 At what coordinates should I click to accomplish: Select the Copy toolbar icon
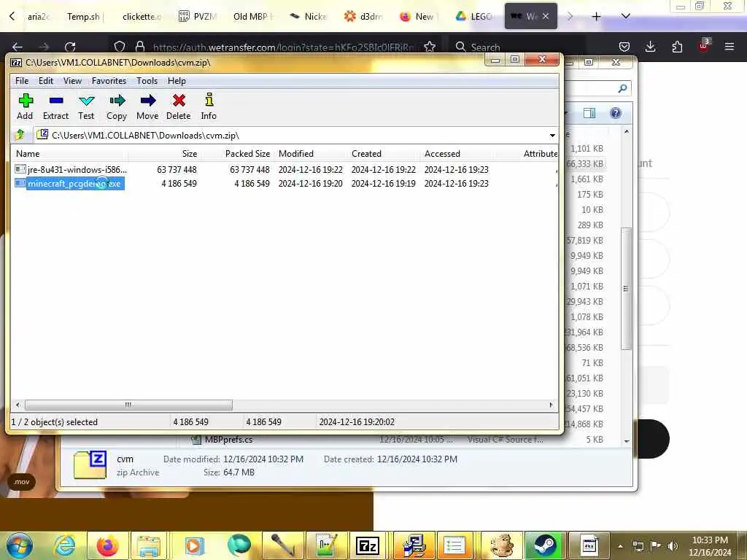point(117,106)
